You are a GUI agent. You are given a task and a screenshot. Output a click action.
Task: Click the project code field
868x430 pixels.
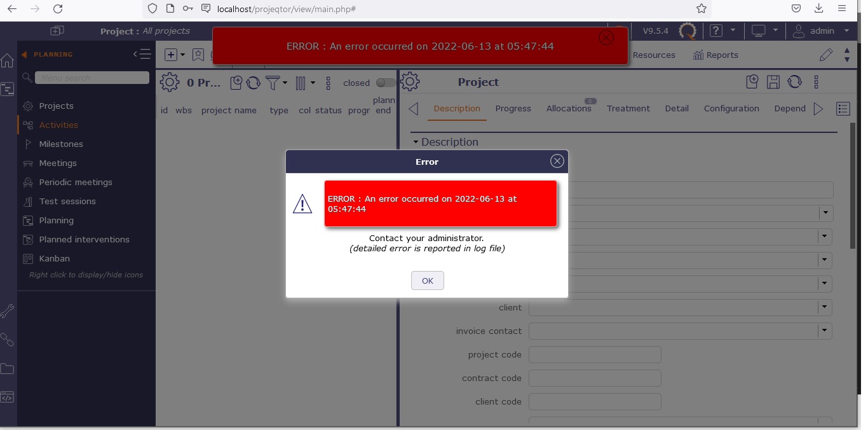(x=595, y=354)
